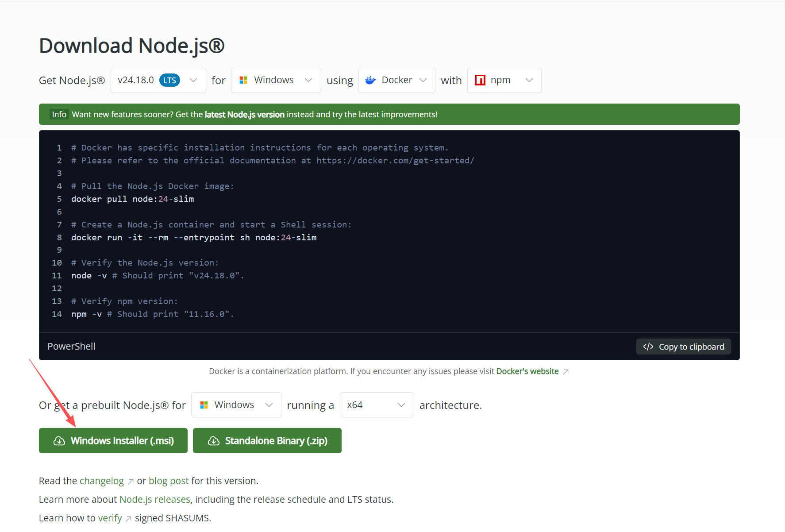This screenshot has height=532, width=785.
Task: Click the cloud download icon on .msi button
Action: pyautogui.click(x=59, y=441)
